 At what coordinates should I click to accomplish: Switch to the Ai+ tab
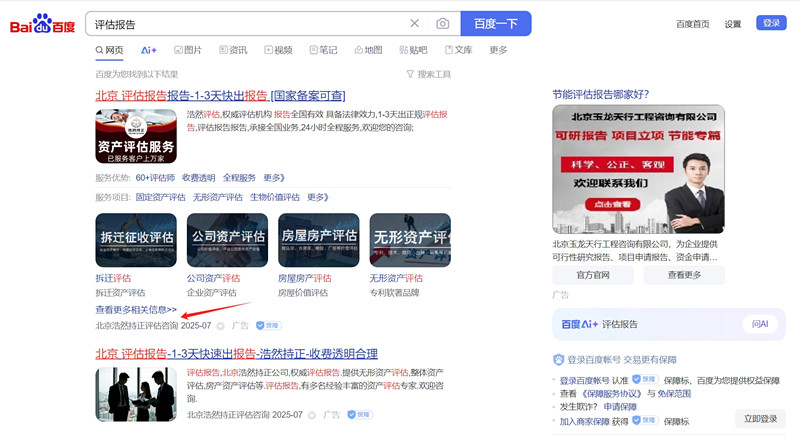point(148,50)
